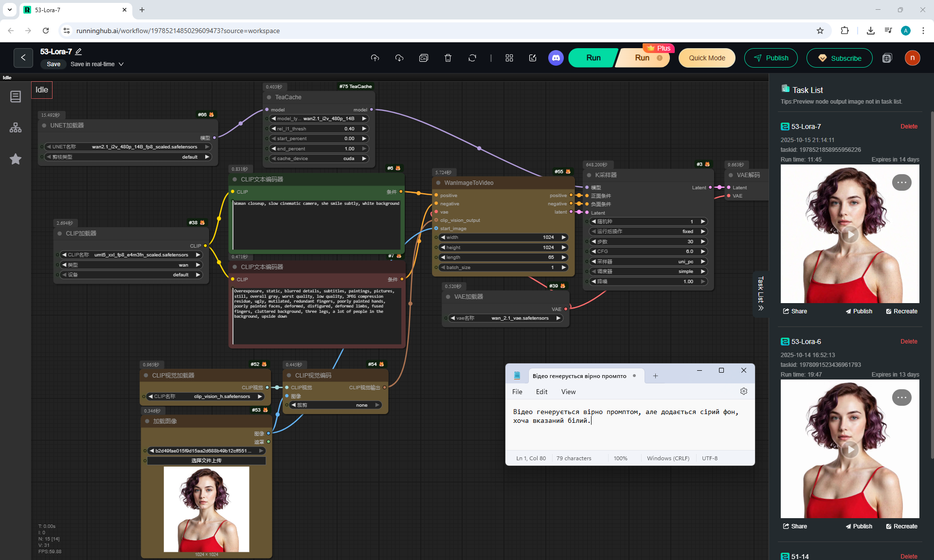Toggle collapse dot on TeaCache node
This screenshot has width=934, height=560.
click(x=269, y=97)
